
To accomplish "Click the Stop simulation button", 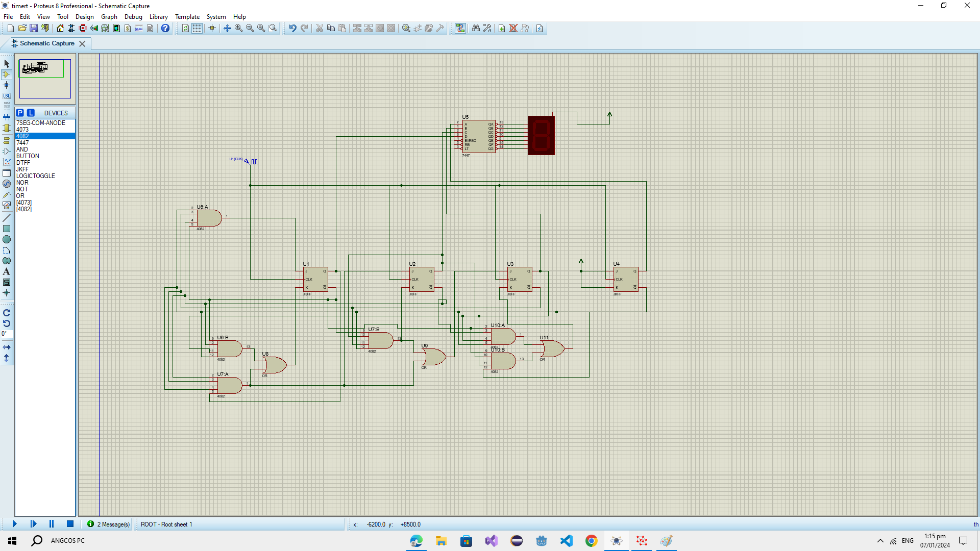I will [x=70, y=524].
